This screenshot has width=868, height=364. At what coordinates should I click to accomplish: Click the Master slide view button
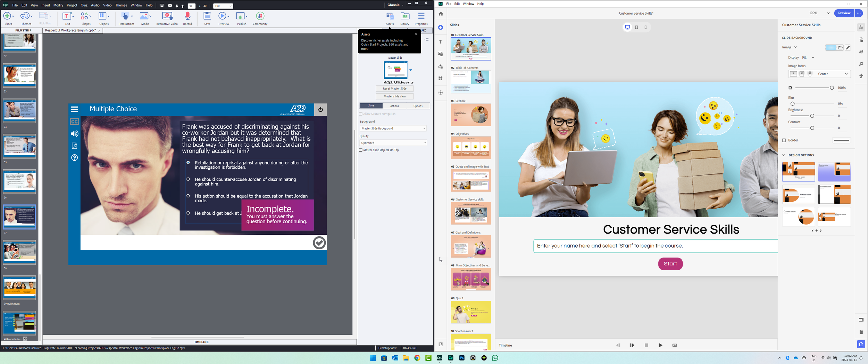(x=395, y=97)
